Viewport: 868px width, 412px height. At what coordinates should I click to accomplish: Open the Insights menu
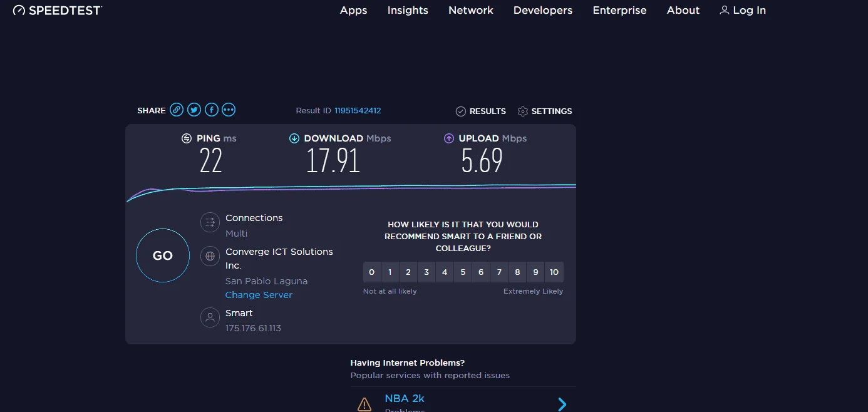tap(408, 10)
